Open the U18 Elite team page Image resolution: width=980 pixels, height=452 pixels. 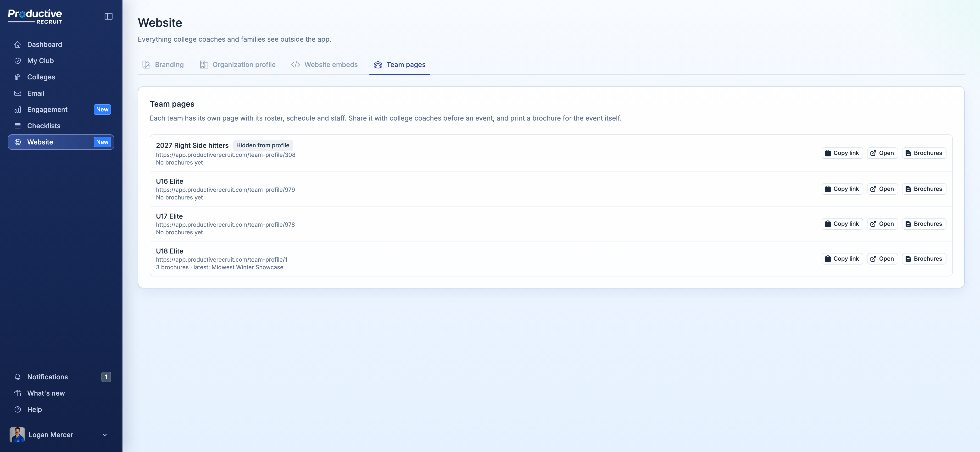pyautogui.click(x=883, y=259)
